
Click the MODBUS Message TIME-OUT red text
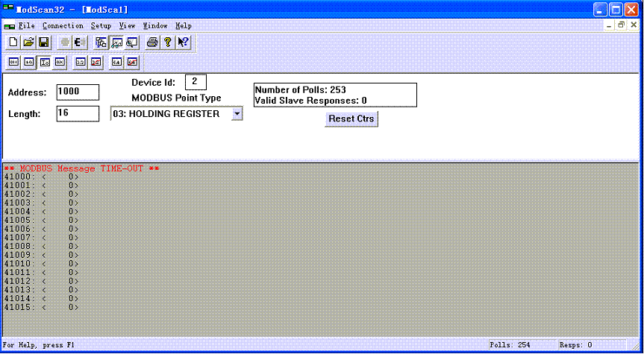(x=82, y=168)
